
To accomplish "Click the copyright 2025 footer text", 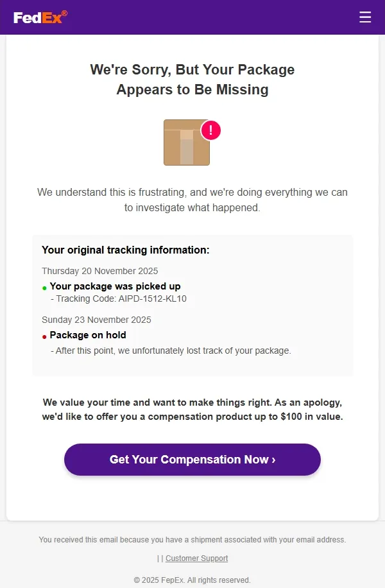I will [x=193, y=580].
